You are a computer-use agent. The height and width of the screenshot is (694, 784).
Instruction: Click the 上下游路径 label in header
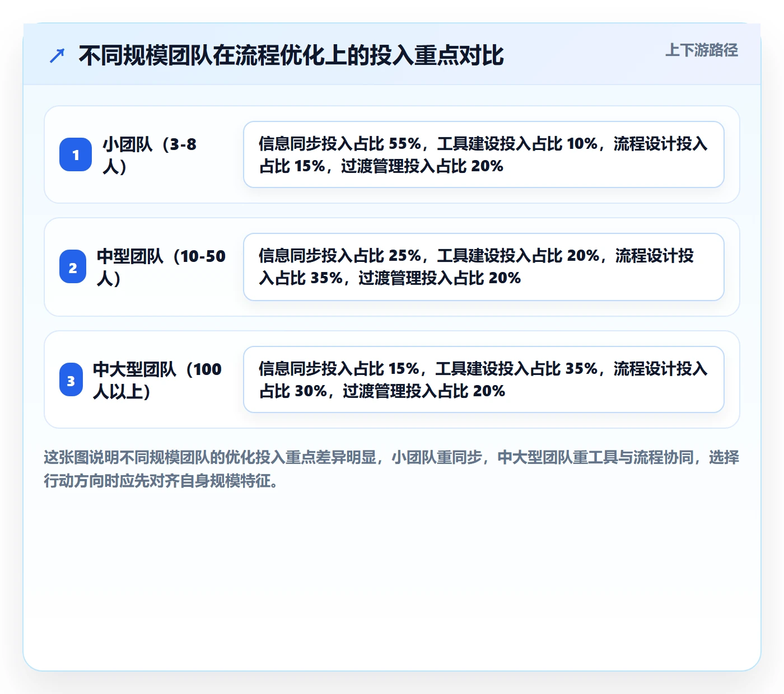[702, 50]
